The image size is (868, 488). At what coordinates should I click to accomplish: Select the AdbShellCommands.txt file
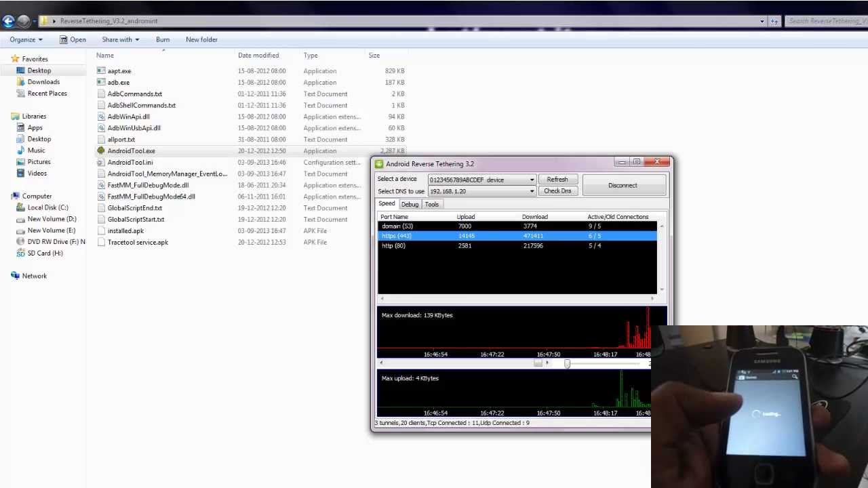point(142,106)
